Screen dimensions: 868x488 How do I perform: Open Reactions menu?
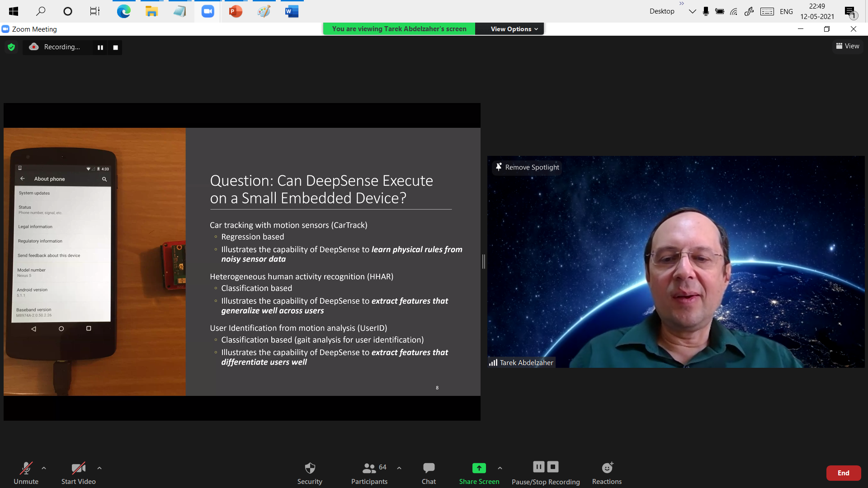607,473
